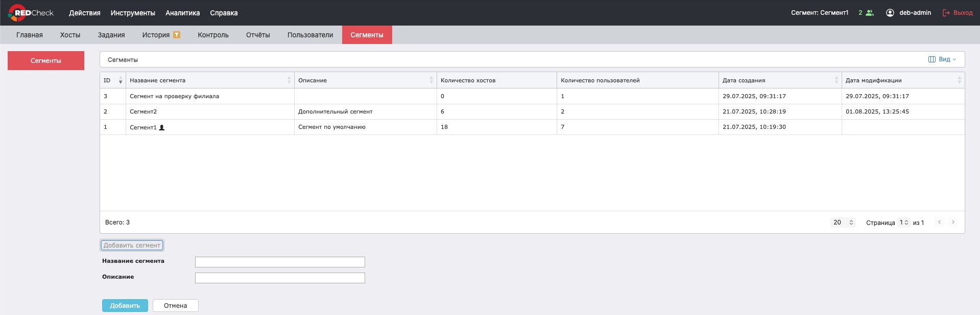Click the Сегмент: Сегмент1 indicator
This screenshot has height=315, width=980.
820,13
